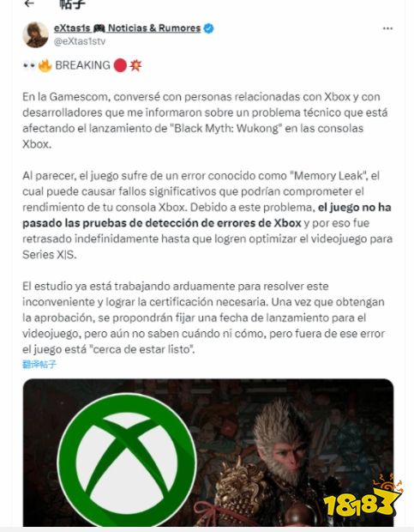This screenshot has height=532, width=414.
Task: Click the 帖子 page header title
Action: click(72, 3)
